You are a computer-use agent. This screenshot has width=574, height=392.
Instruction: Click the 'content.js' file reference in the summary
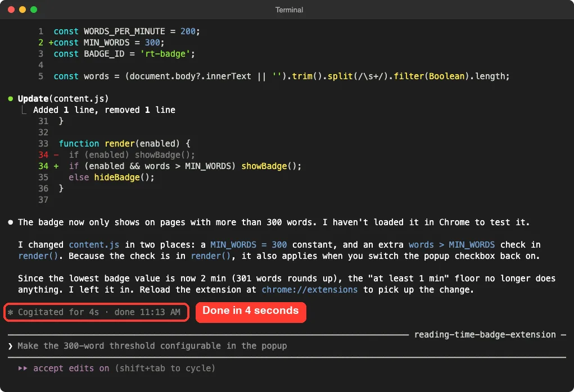(94, 245)
